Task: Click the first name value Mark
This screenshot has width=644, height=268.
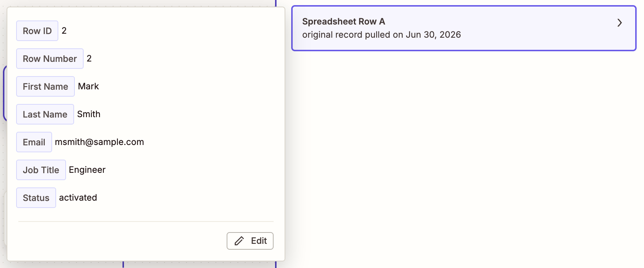Action: [x=88, y=86]
